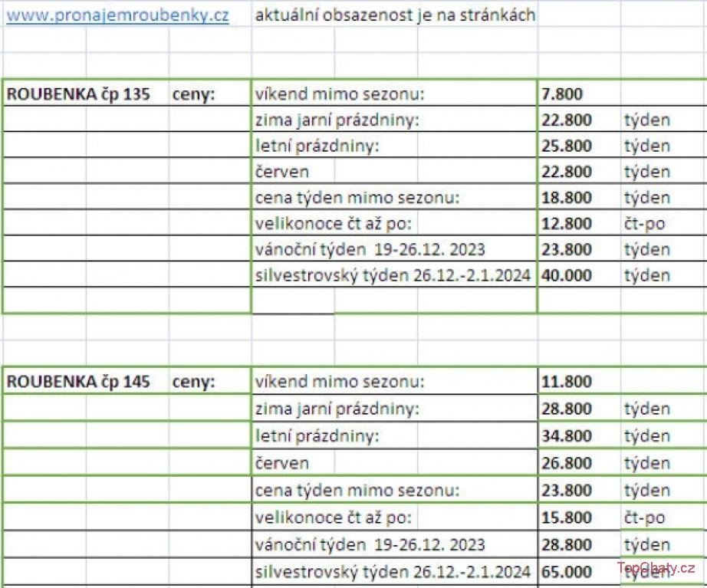Screen dimensions: 707x588
Task: Click 'čt-po' cell beside 12.800
Action: [644, 223]
